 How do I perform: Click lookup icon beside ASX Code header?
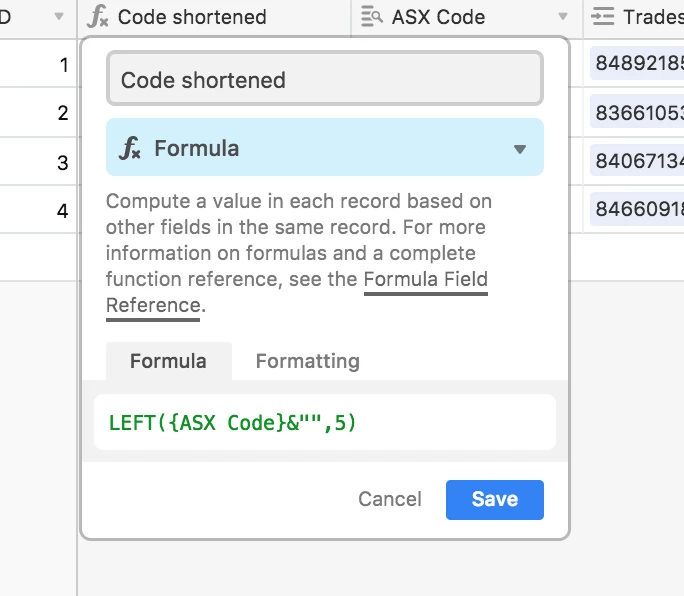(x=372, y=17)
